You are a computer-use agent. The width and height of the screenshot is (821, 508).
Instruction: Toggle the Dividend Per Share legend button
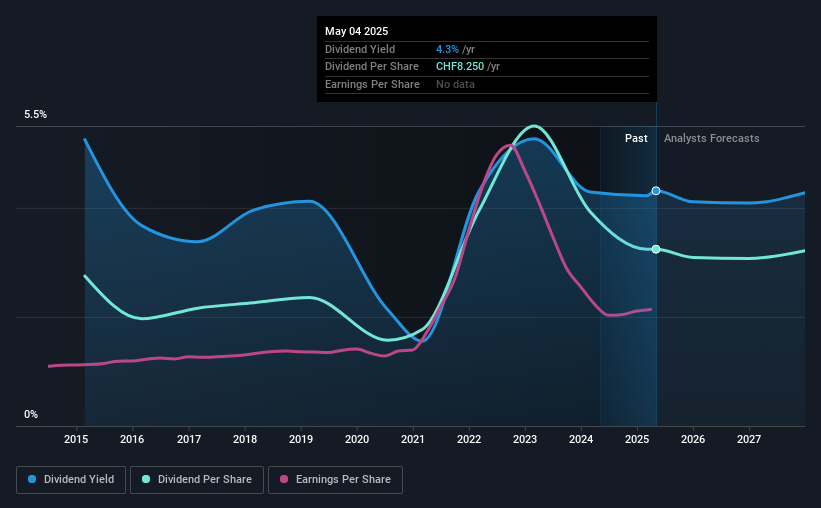(x=197, y=480)
